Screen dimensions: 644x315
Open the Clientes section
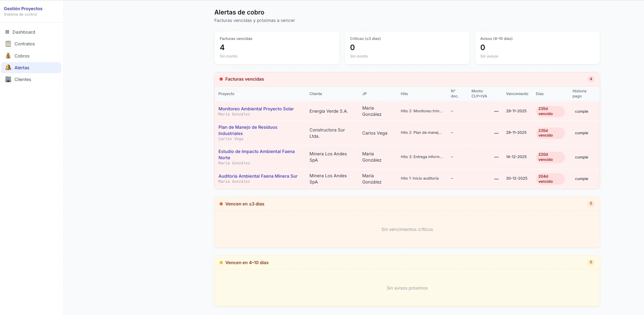[31, 79]
